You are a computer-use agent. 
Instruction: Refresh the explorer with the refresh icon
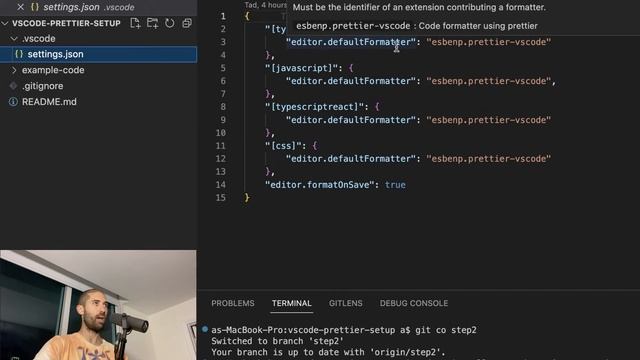click(x=169, y=23)
